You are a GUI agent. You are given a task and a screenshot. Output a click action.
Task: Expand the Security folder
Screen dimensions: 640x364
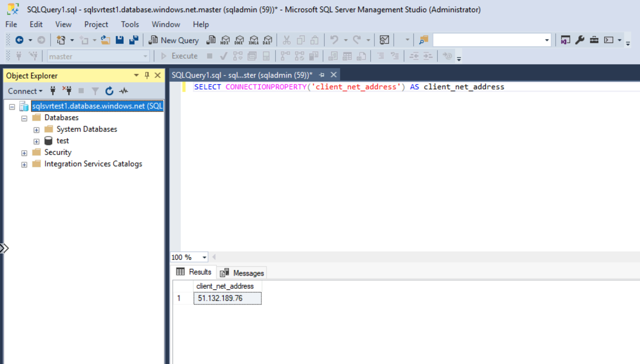tap(24, 153)
